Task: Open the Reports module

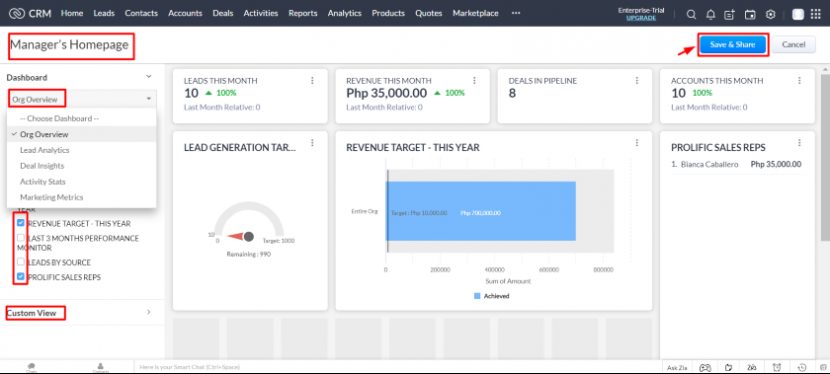Action: click(x=303, y=13)
